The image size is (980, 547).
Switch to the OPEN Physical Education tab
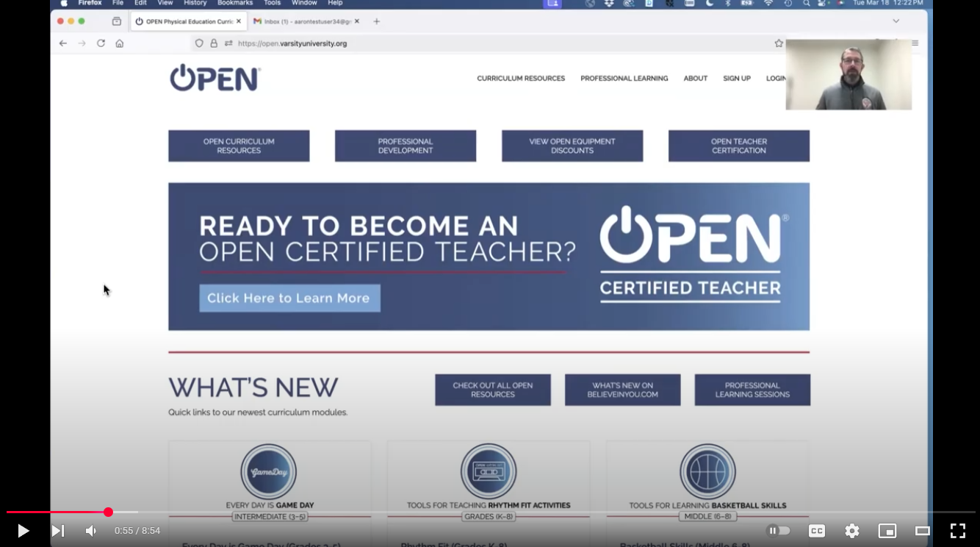(x=188, y=21)
